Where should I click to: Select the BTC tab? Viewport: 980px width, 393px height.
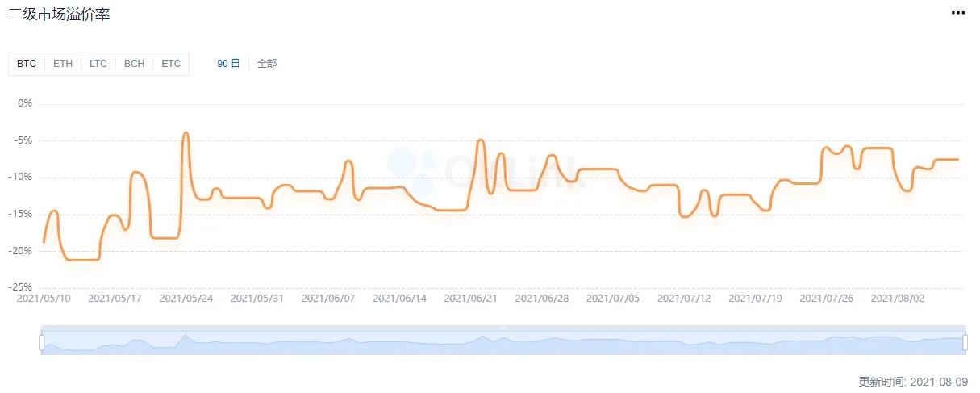tap(27, 64)
